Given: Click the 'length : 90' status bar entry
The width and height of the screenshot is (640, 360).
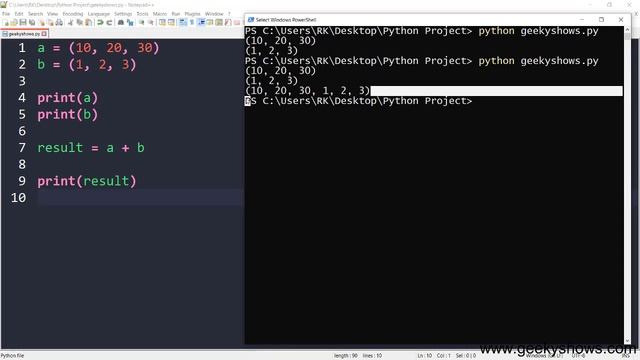Looking at the screenshot, I should [345, 356].
